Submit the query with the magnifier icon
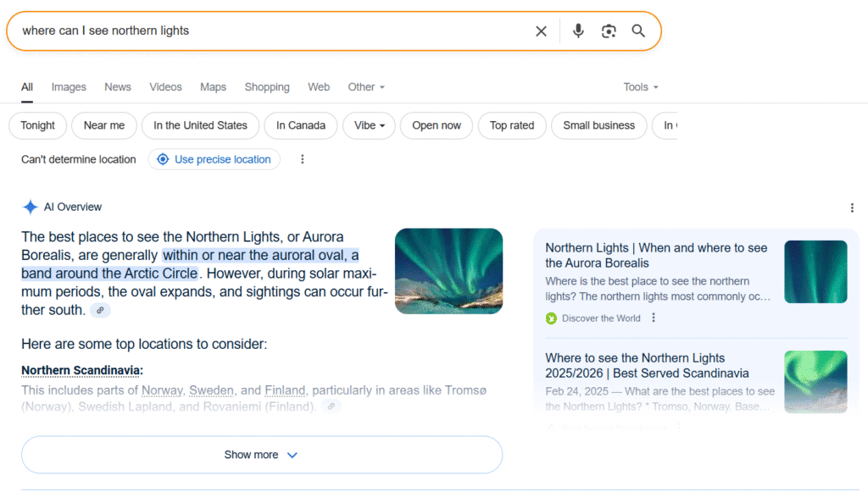Screen dimensions: 868x498 pyautogui.click(x=638, y=31)
